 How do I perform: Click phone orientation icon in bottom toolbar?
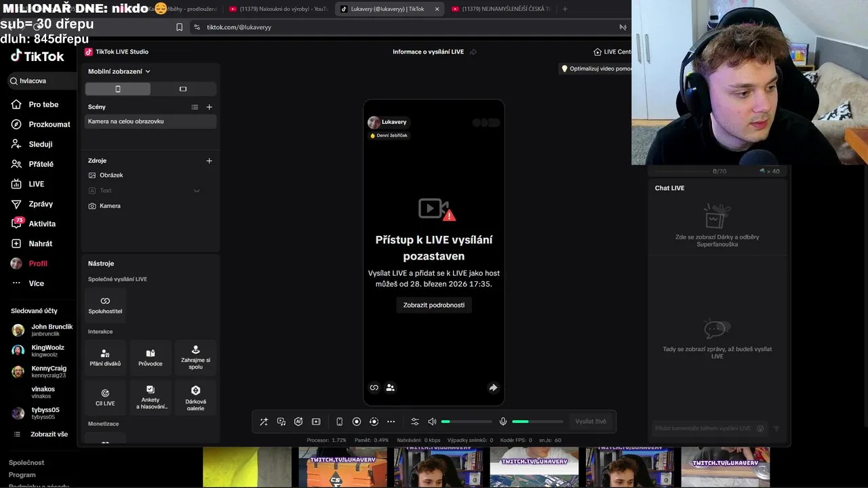[339, 422]
